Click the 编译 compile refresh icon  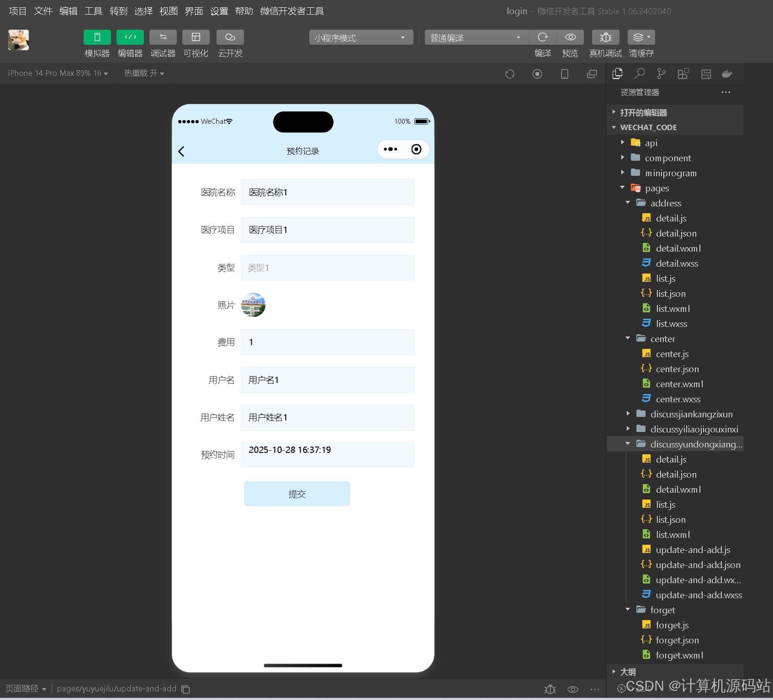[543, 37]
